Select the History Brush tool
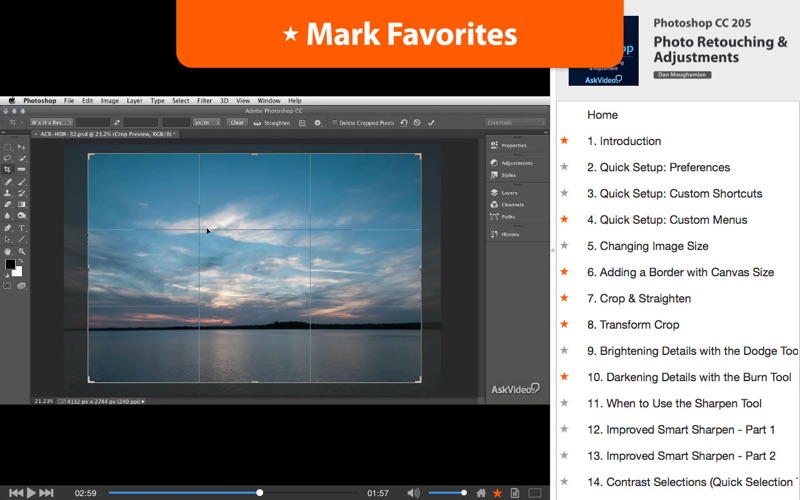Viewport: 800px width, 500px height. coord(21,193)
